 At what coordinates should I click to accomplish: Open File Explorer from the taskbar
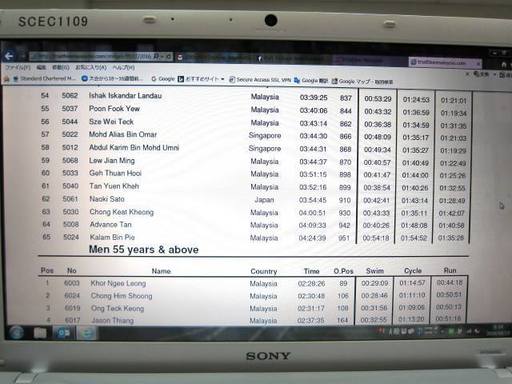tap(40, 333)
